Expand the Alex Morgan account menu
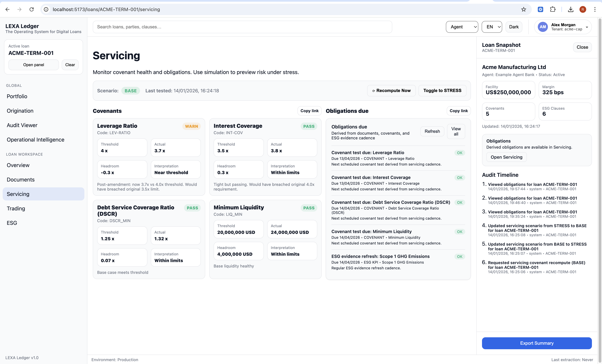The width and height of the screenshot is (602, 364). (587, 27)
